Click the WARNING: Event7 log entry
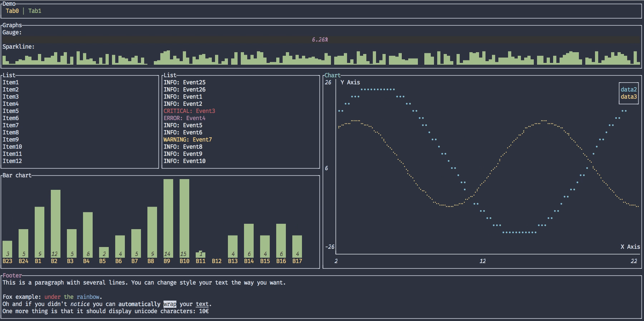The height and width of the screenshot is (321, 644). tap(188, 140)
